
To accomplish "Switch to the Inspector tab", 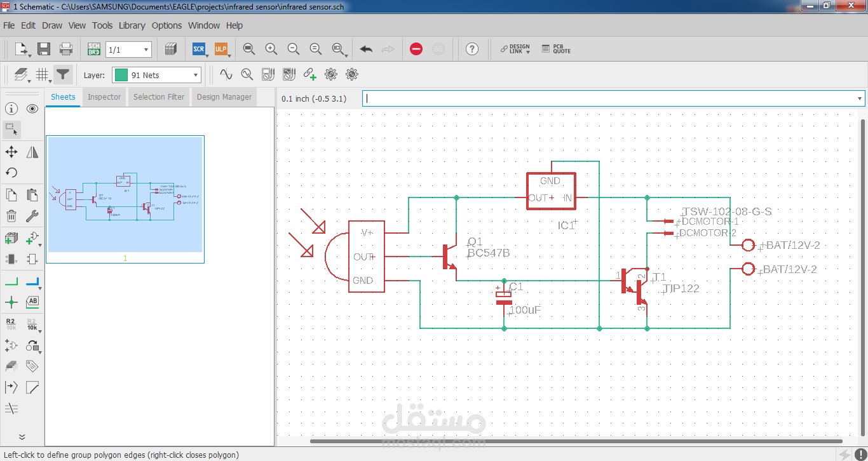I will tap(104, 97).
